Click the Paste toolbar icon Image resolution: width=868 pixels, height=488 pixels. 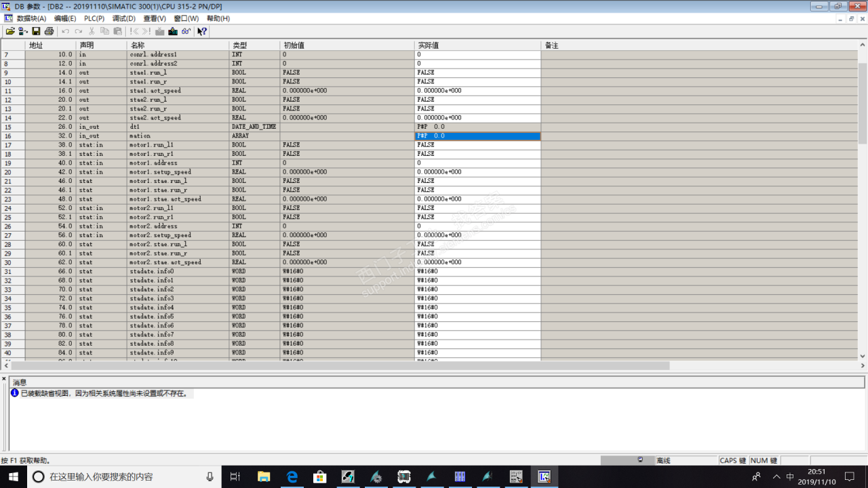pyautogui.click(x=117, y=31)
